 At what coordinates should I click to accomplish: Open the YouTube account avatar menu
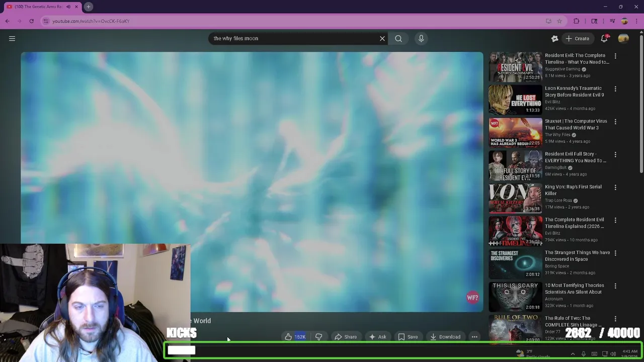(x=623, y=38)
